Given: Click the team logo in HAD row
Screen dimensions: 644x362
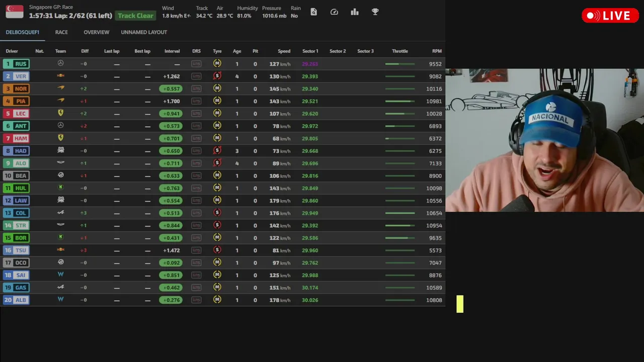Looking at the screenshot, I should (x=60, y=150).
